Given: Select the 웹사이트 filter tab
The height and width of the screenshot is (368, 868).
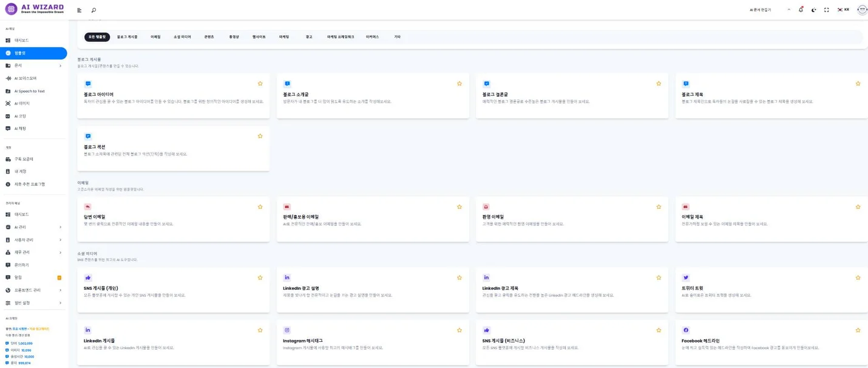Looking at the screenshot, I should pos(259,37).
